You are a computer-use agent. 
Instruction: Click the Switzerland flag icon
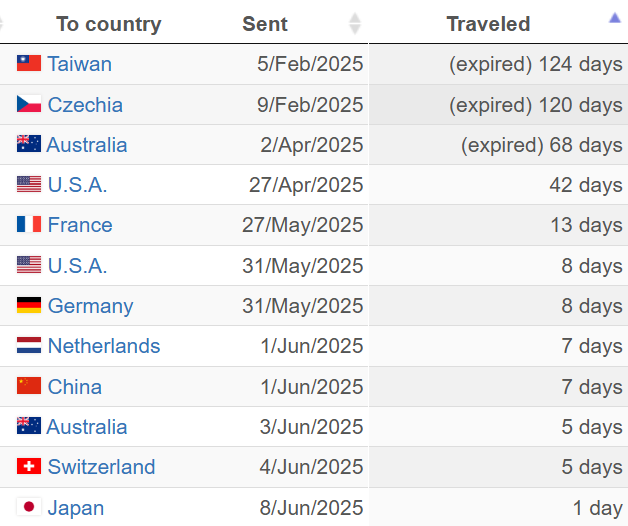click(29, 466)
